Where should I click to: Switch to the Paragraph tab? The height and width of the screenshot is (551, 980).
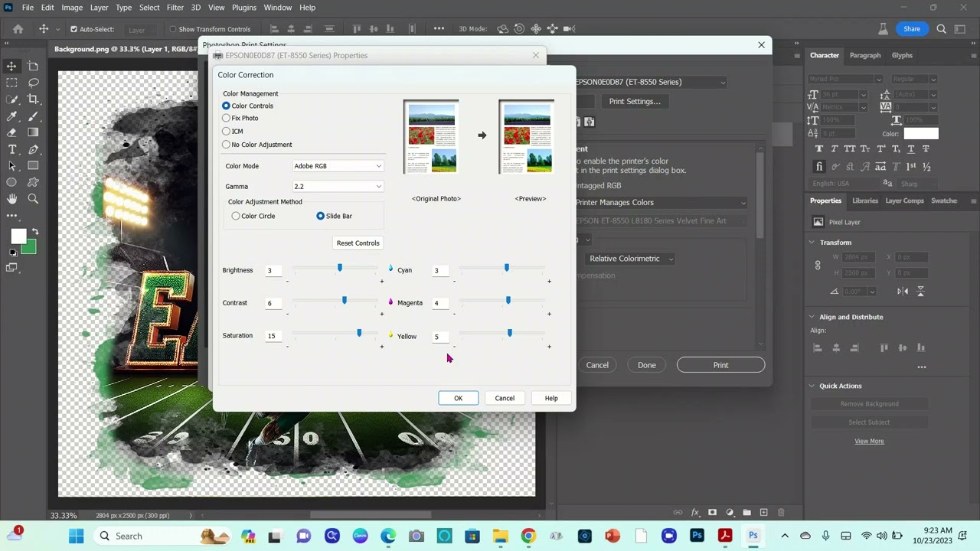point(865,55)
